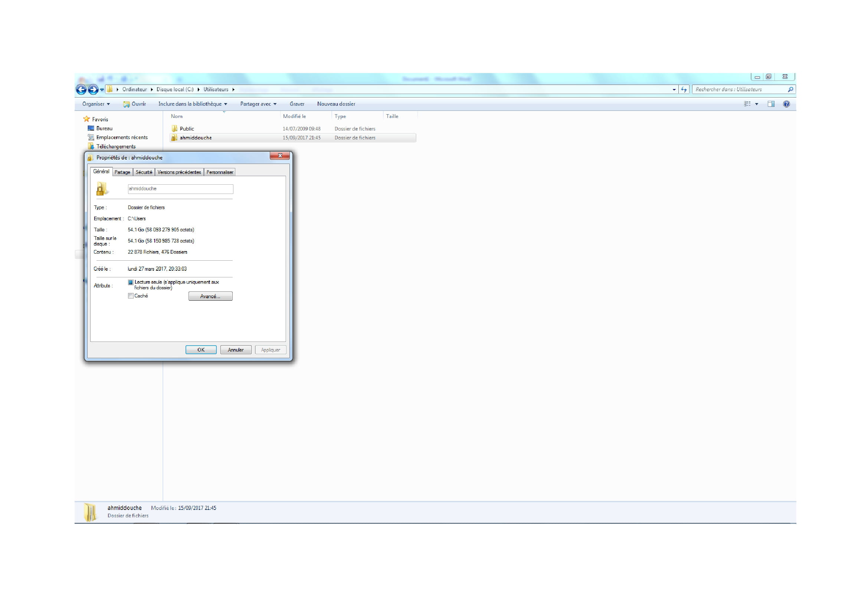Open Téléchargements in the sidebar

pyautogui.click(x=116, y=146)
